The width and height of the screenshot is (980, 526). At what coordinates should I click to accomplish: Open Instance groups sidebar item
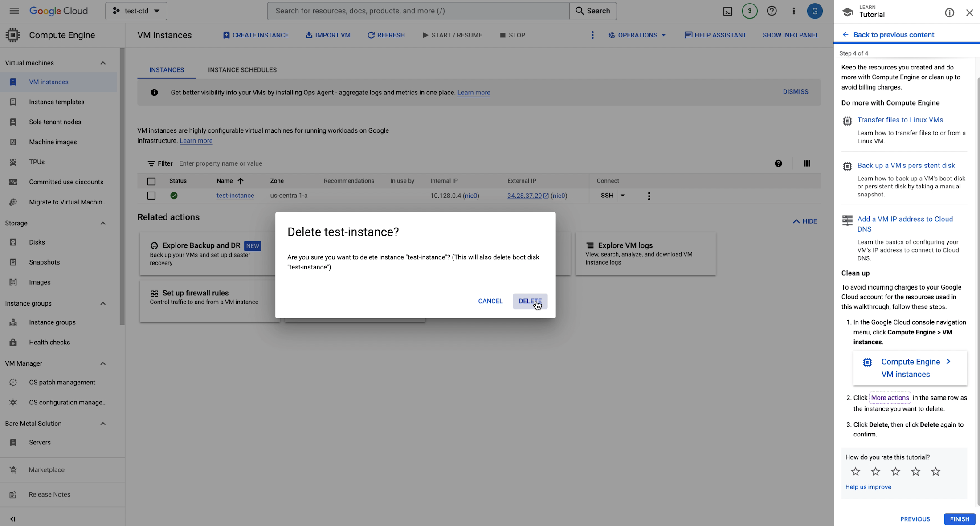pyautogui.click(x=58, y=322)
